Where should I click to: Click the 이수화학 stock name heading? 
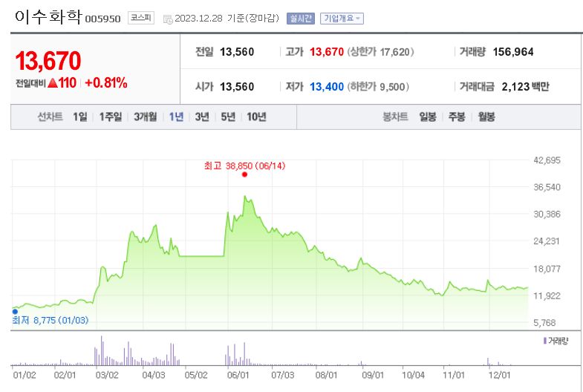[48, 17]
